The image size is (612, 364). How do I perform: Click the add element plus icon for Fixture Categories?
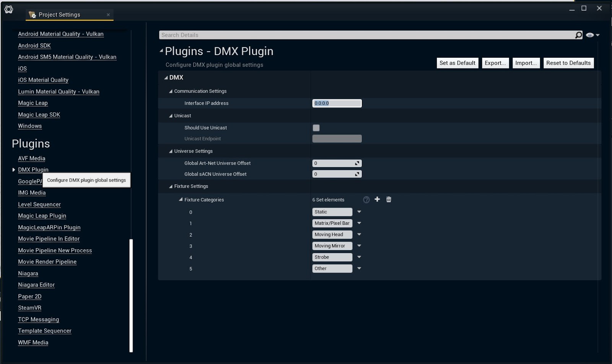[377, 199]
